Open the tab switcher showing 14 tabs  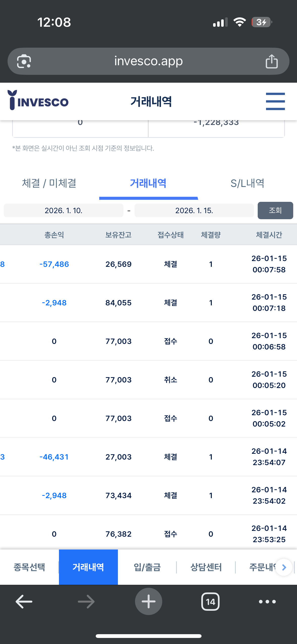pos(210,602)
